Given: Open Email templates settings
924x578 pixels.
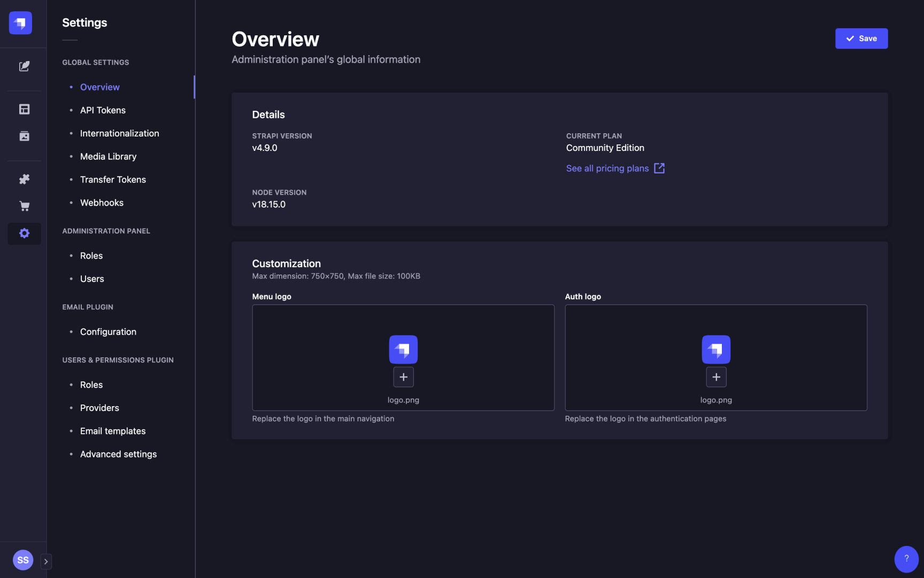Looking at the screenshot, I should click(113, 431).
